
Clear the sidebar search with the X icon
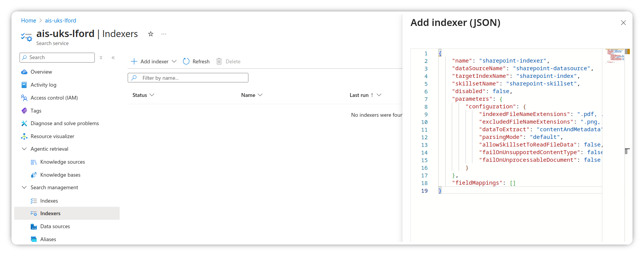pyautogui.click(x=101, y=58)
